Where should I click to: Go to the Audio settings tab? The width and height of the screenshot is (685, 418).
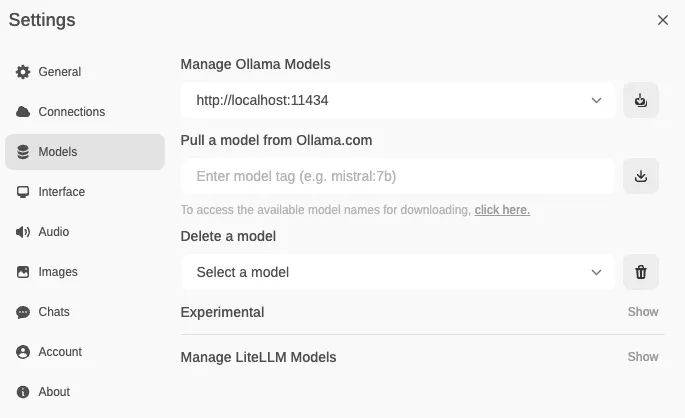pyautogui.click(x=54, y=232)
